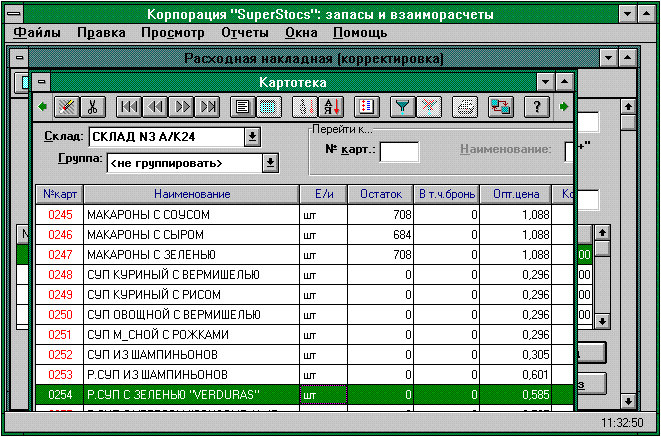Open the Окна menu
Viewport: 661px width, 437px height.
301,33
